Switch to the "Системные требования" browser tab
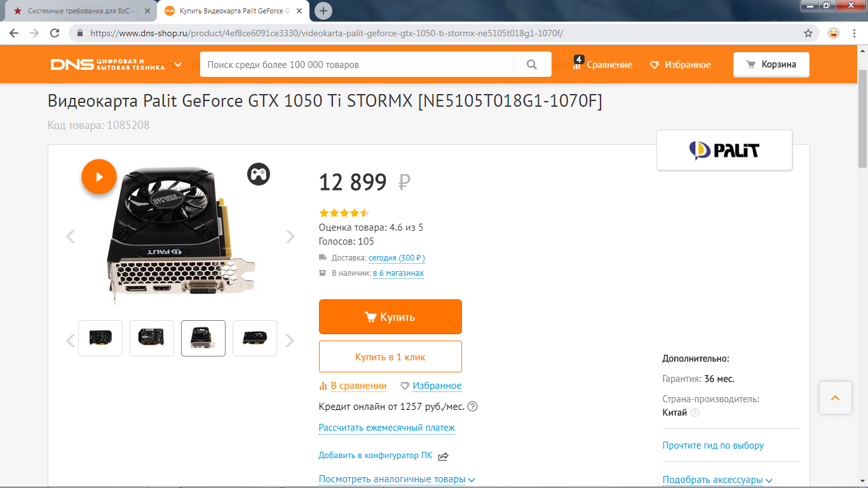Screen dimensions: 868x488 [79, 11]
